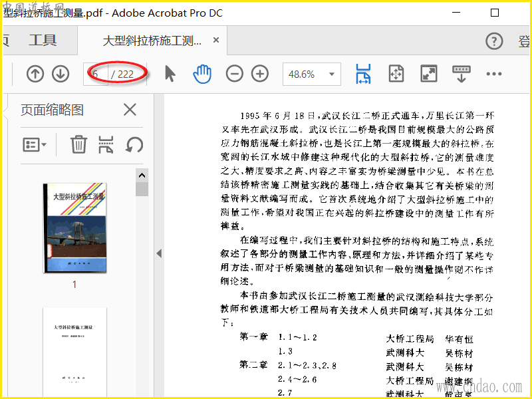This screenshot has height=399, width=532.
Task: Delete selected page with trash icon
Action: tap(78, 144)
